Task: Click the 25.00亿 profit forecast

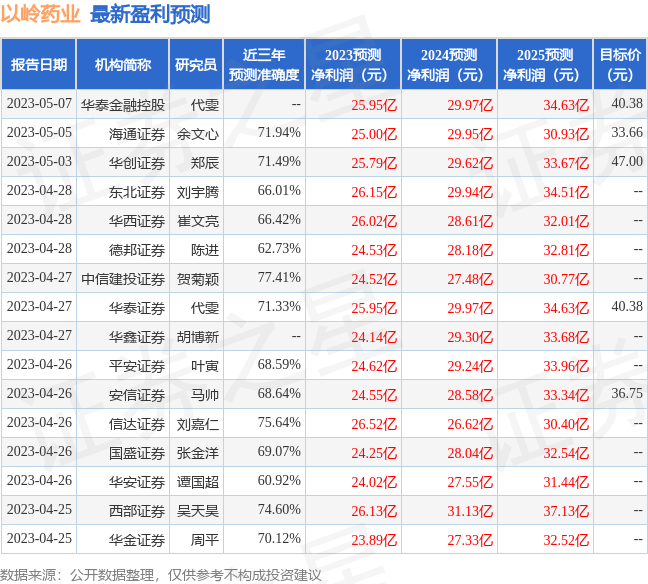Action: pyautogui.click(x=374, y=134)
